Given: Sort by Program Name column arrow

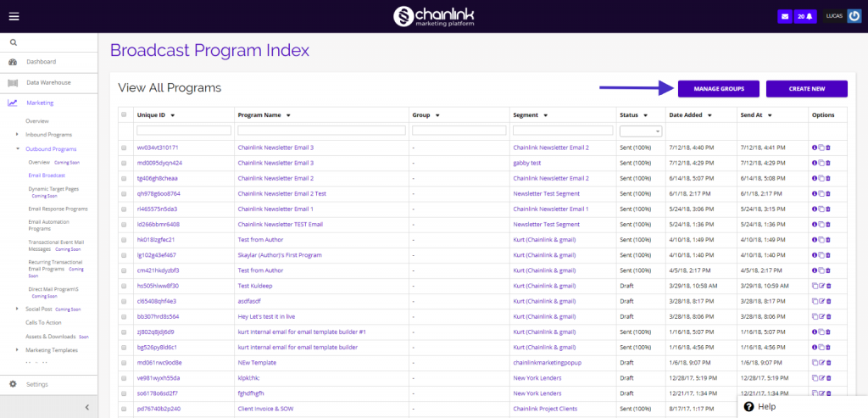Looking at the screenshot, I should [289, 115].
